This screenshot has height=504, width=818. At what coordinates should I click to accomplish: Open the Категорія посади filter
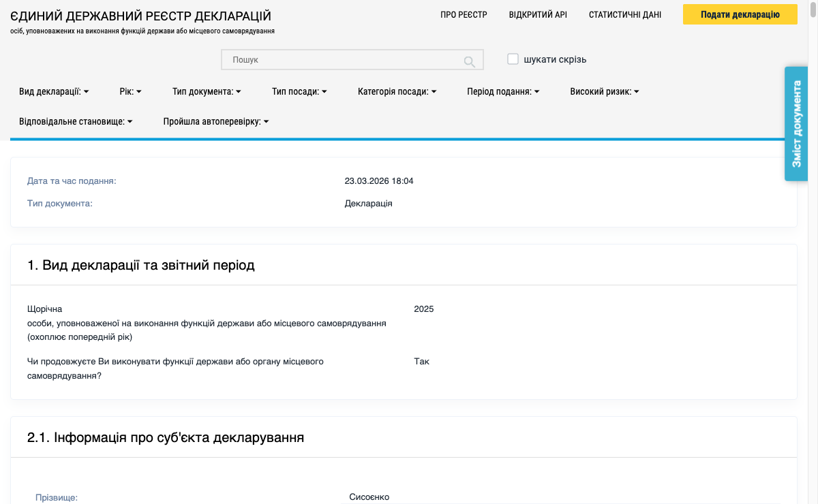[x=397, y=91]
